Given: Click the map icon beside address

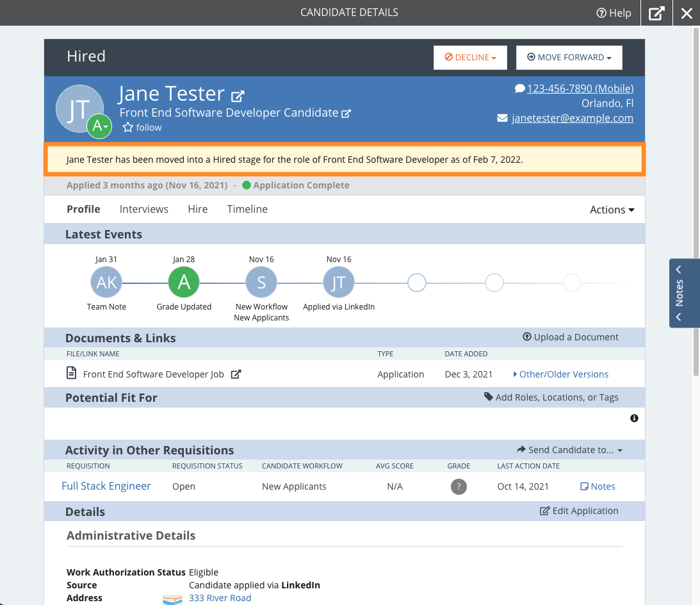Looking at the screenshot, I should point(172,599).
